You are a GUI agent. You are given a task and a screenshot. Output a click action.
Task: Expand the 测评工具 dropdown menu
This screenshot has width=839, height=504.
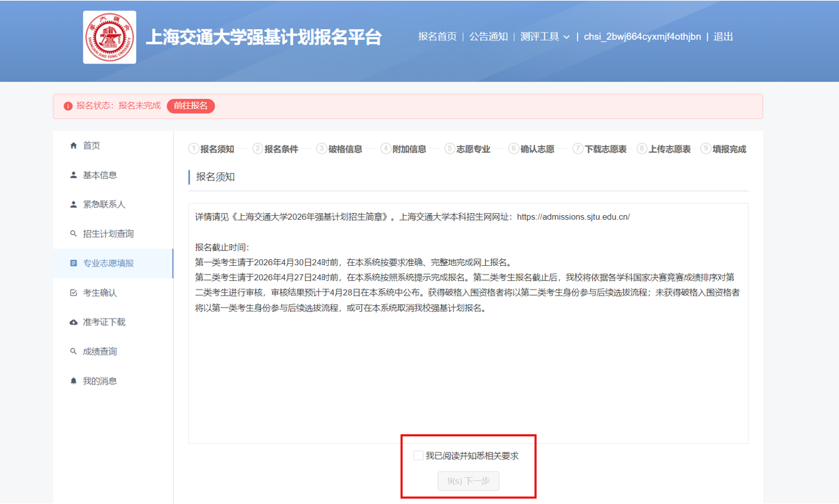545,37
